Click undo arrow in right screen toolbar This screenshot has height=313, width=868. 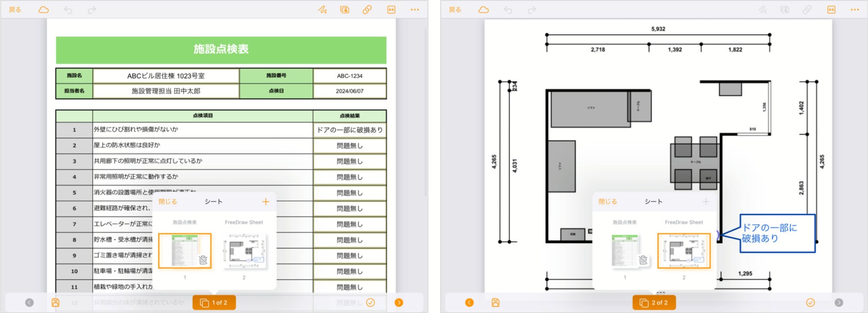(x=508, y=10)
